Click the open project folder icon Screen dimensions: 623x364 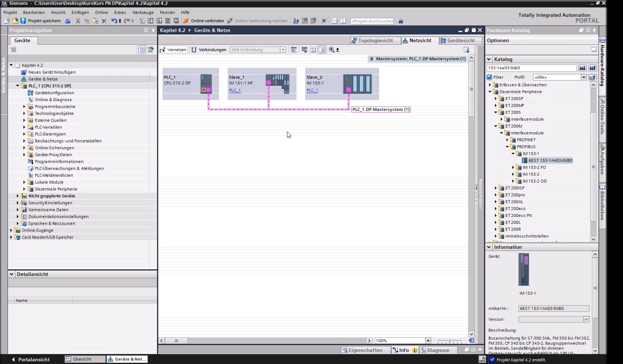(x=15, y=21)
